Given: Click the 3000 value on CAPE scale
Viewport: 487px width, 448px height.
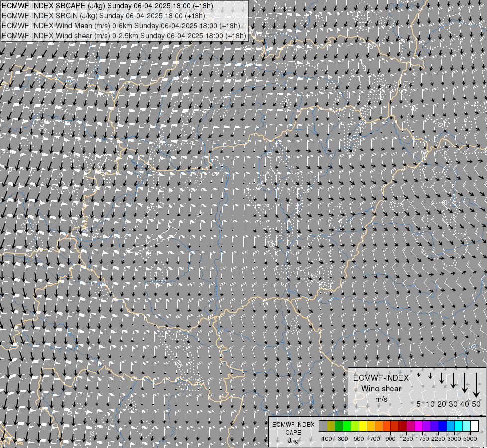Looking at the screenshot, I should pyautogui.click(x=454, y=439).
